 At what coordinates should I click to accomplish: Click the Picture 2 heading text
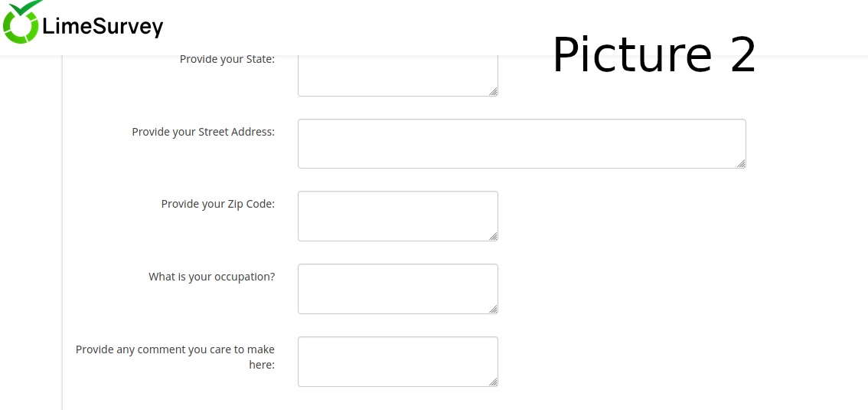654,55
